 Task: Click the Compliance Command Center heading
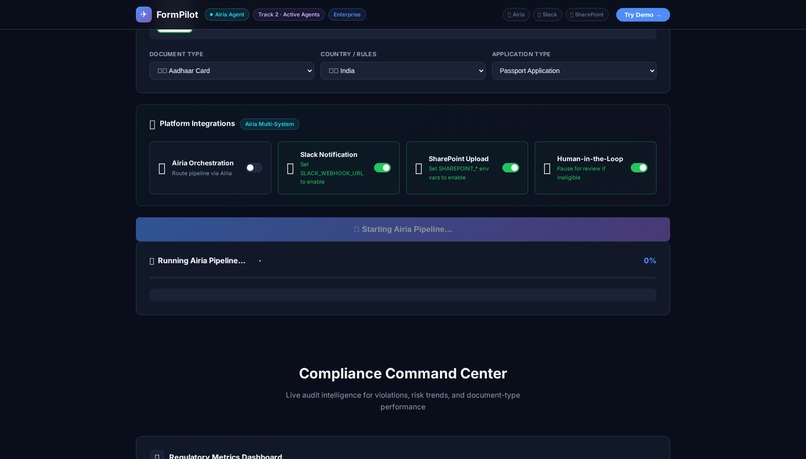(x=402, y=373)
